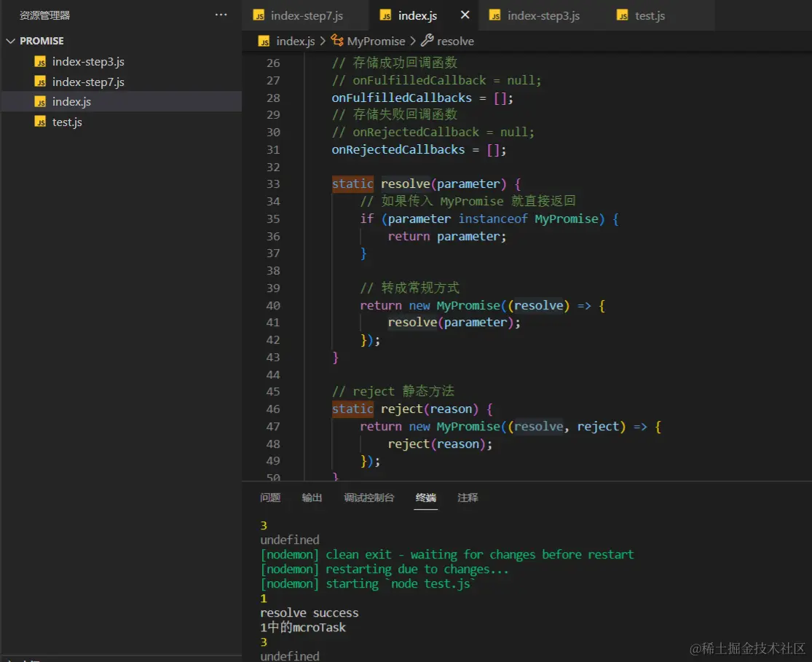The width and height of the screenshot is (812, 662).
Task: Click the '// reject 静态方法' comment
Action: [x=393, y=391]
